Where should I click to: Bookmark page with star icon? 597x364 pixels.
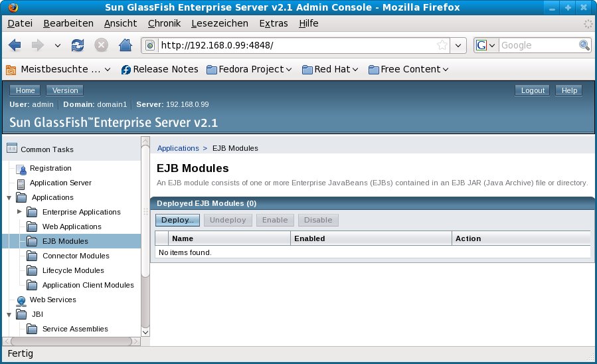[442, 45]
